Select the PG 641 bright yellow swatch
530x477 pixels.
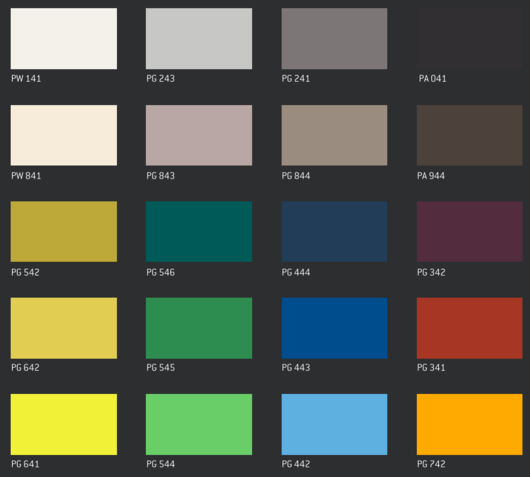(64, 424)
